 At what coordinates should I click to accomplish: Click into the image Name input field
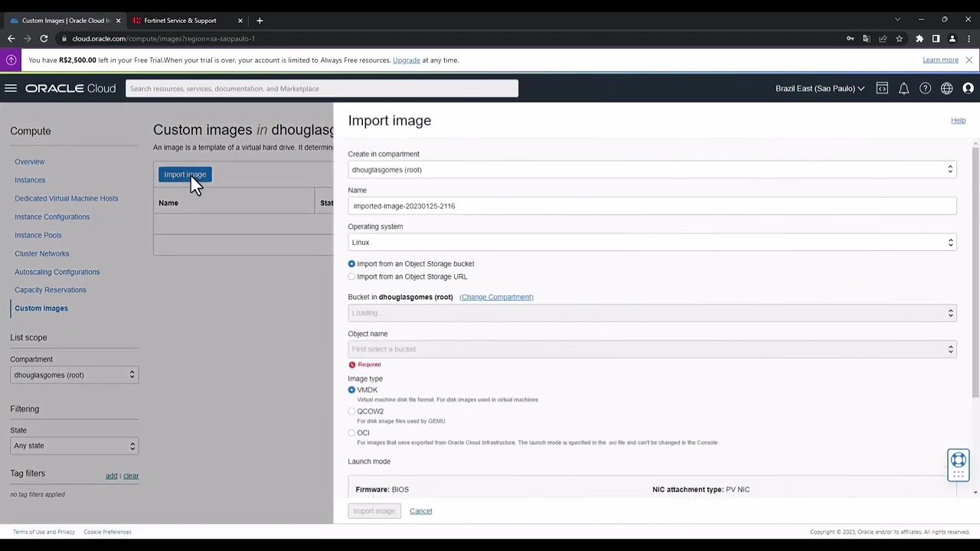click(652, 206)
